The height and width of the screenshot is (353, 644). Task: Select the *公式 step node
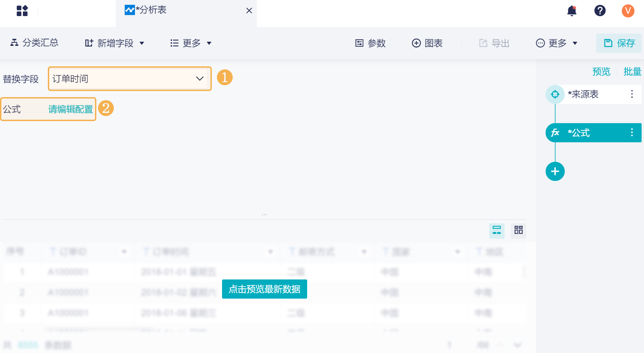pyautogui.click(x=593, y=133)
